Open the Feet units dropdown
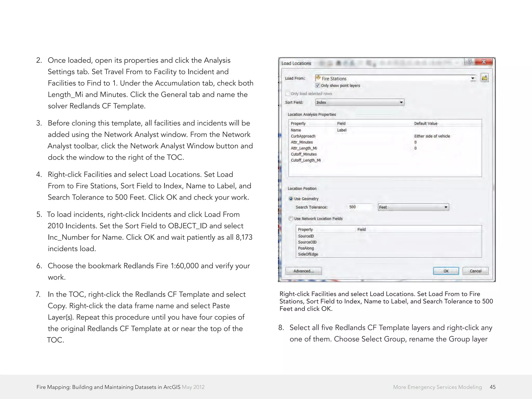Screen dimensions: 532x399 click(x=446, y=207)
